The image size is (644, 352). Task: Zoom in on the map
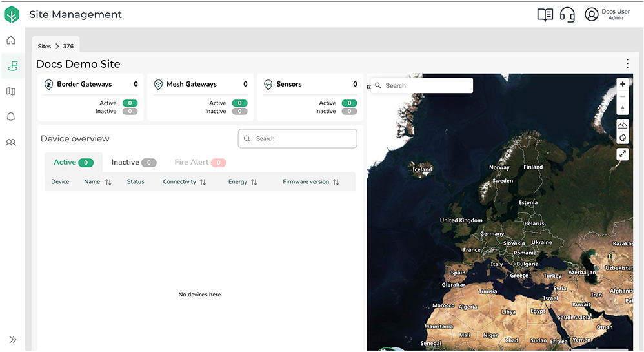click(622, 84)
